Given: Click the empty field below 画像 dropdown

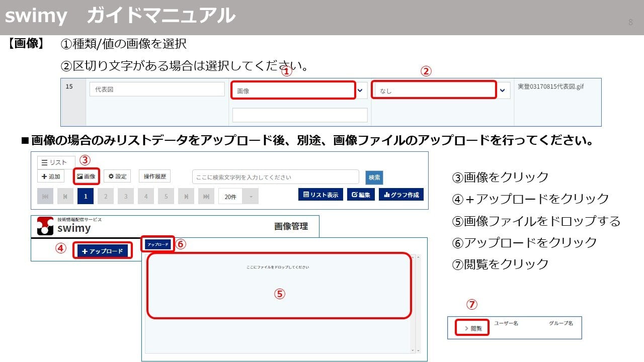Looking at the screenshot, I should pyautogui.click(x=300, y=115).
